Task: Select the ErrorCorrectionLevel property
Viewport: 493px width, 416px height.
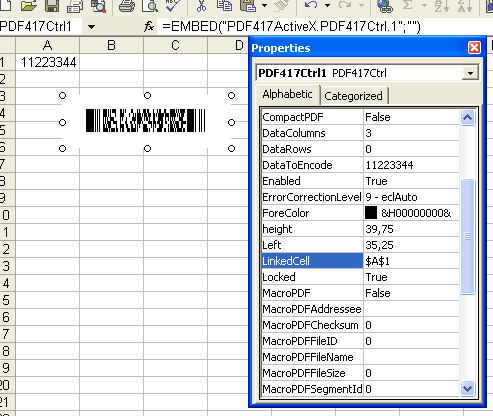Action: click(x=312, y=197)
